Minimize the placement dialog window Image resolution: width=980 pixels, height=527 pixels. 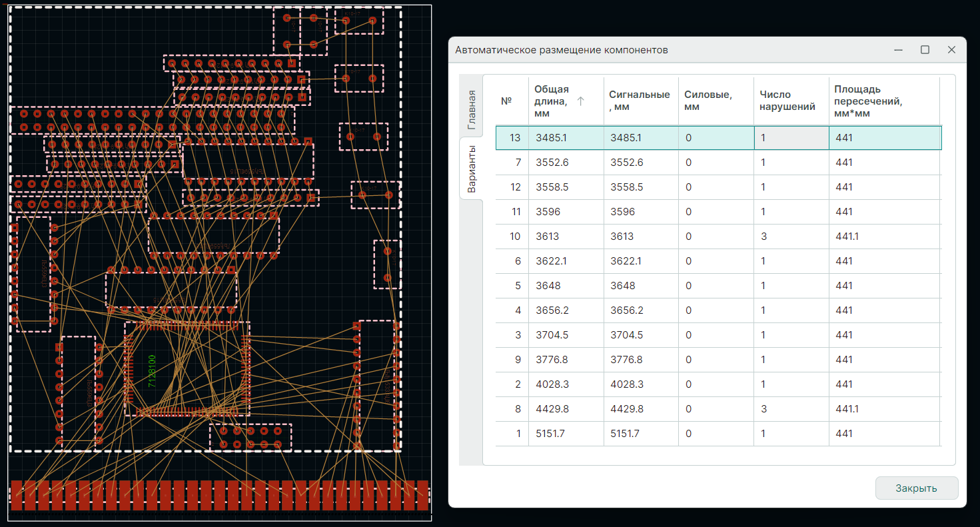click(898, 50)
